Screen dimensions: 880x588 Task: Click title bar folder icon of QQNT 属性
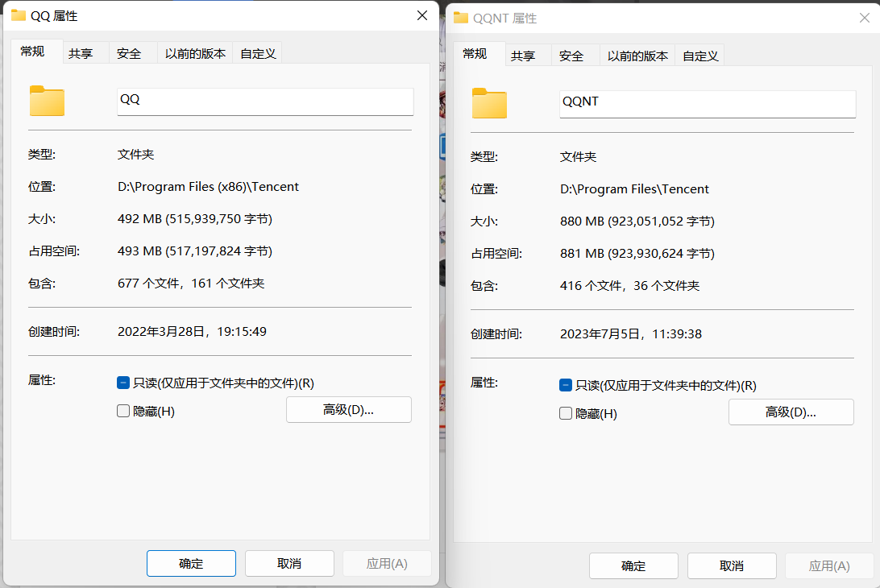[x=461, y=18]
